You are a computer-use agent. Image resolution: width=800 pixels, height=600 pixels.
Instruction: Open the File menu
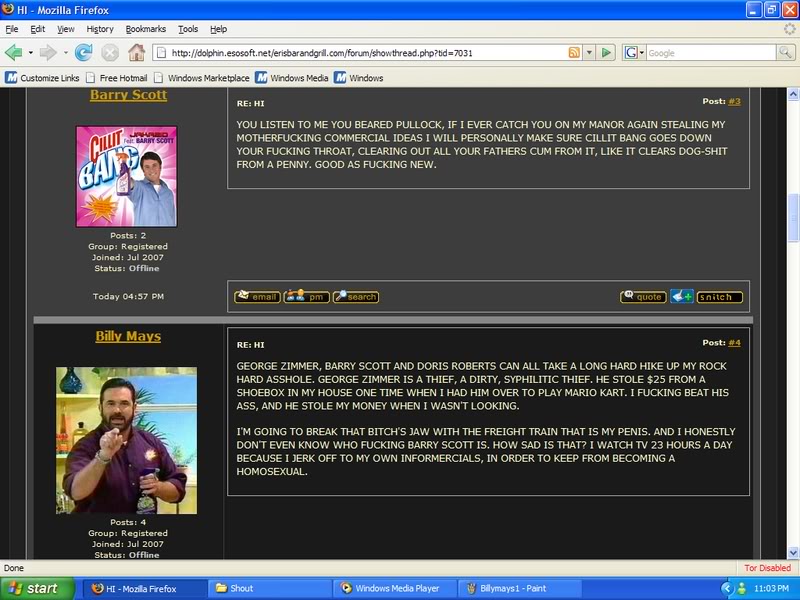tap(12, 29)
